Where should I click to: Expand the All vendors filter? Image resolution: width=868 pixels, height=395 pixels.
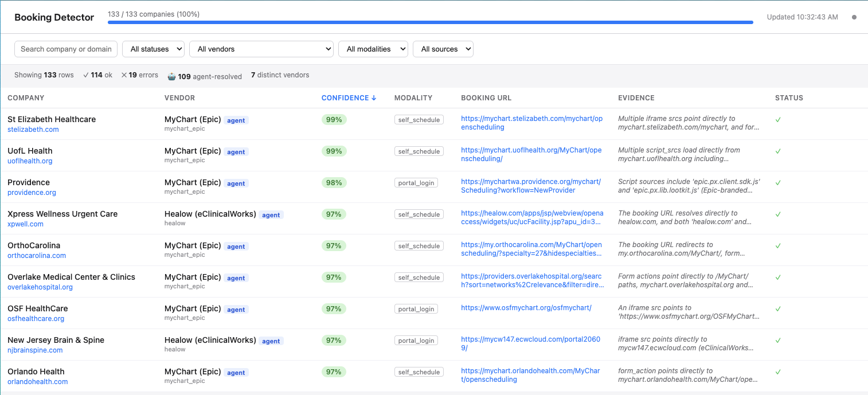point(261,49)
